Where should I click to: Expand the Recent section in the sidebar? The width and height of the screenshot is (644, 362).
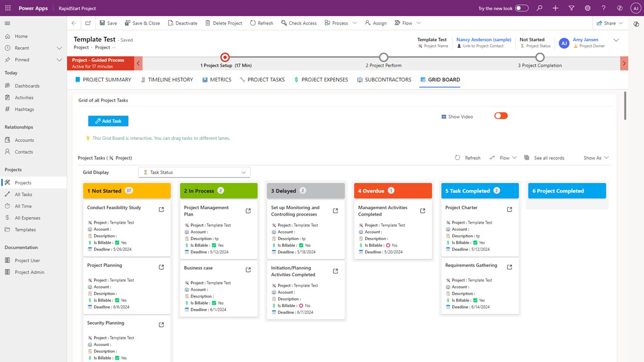59,48
